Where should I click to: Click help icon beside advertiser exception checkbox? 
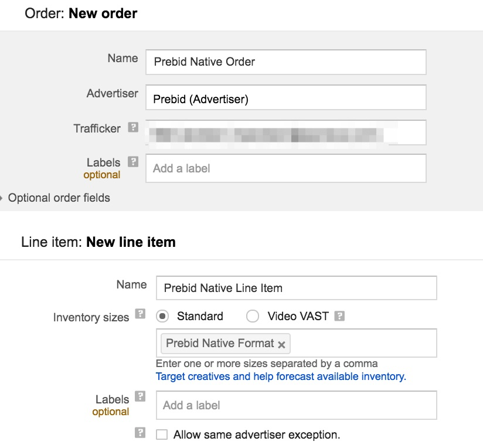140,433
